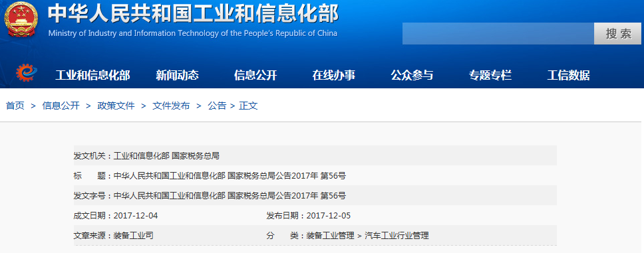Click the 成文日期 value 2017-12-04
The width and height of the screenshot is (644, 253).
coord(136,216)
